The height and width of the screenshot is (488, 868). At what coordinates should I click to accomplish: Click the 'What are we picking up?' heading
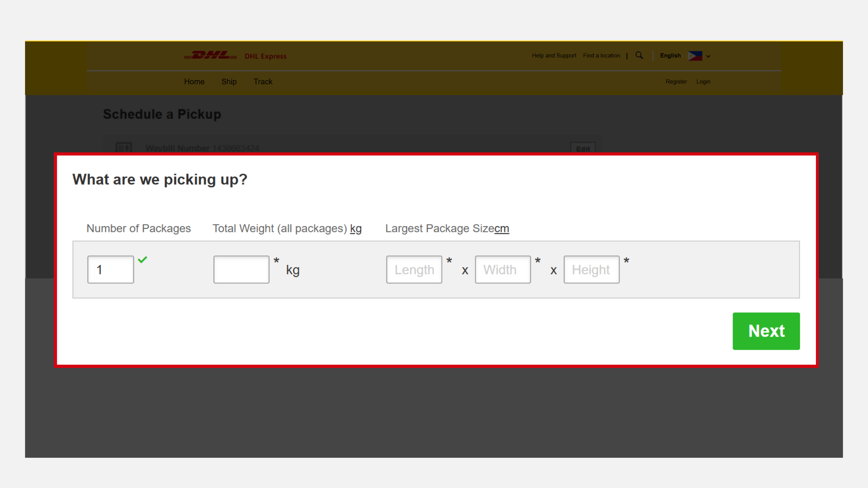[x=160, y=179]
